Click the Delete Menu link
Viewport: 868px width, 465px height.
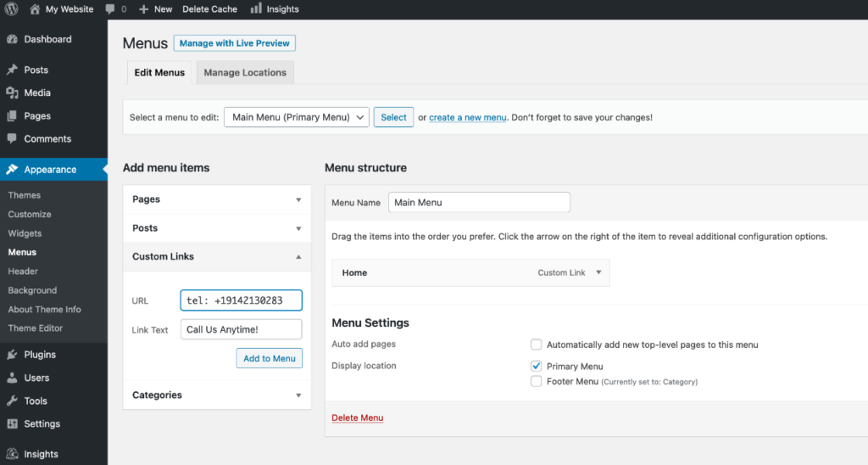tap(357, 417)
